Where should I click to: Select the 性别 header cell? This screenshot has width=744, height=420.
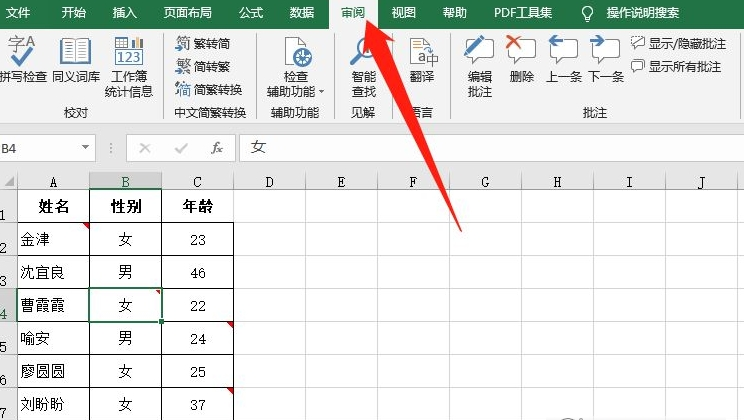pos(125,206)
